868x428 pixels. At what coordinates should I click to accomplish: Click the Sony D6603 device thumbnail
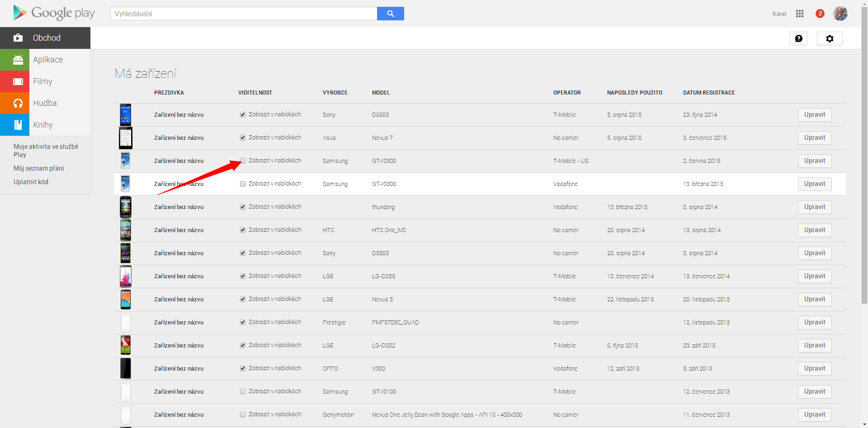(126, 115)
